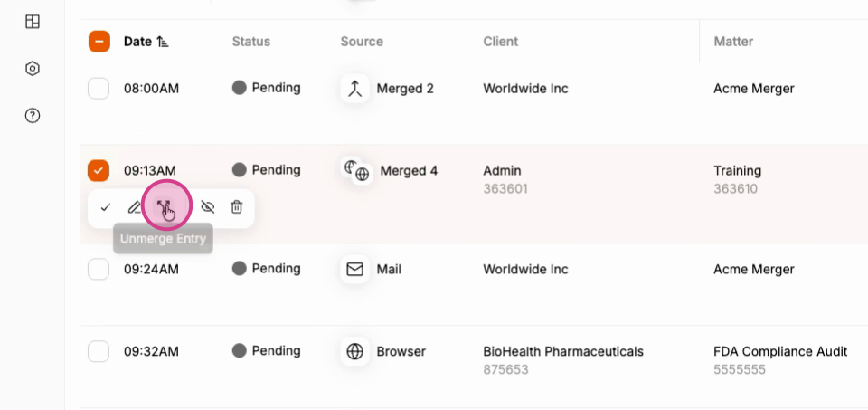This screenshot has height=410, width=868.
Task: Click the Status column header
Action: click(251, 42)
